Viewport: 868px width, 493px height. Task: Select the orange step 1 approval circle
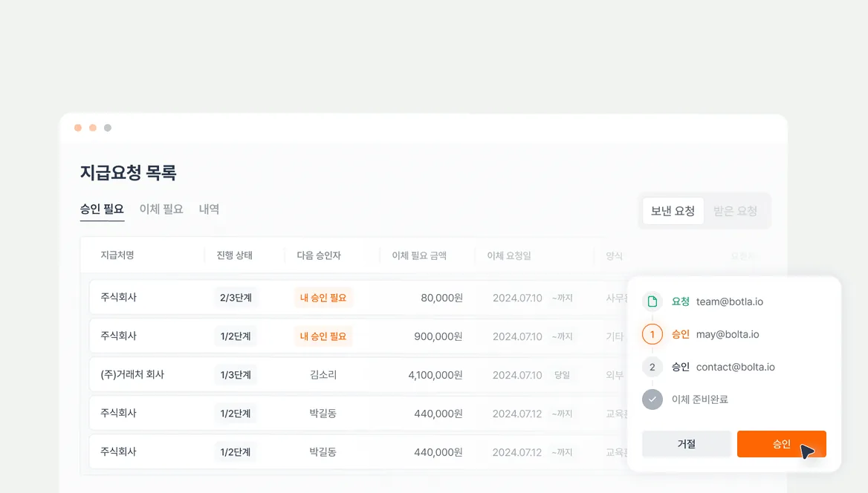click(652, 334)
